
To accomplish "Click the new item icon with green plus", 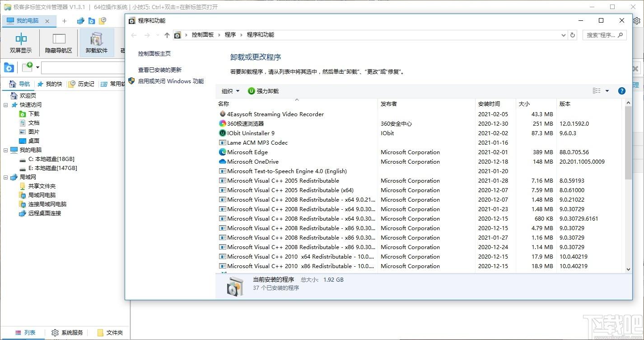I will pos(28,67).
